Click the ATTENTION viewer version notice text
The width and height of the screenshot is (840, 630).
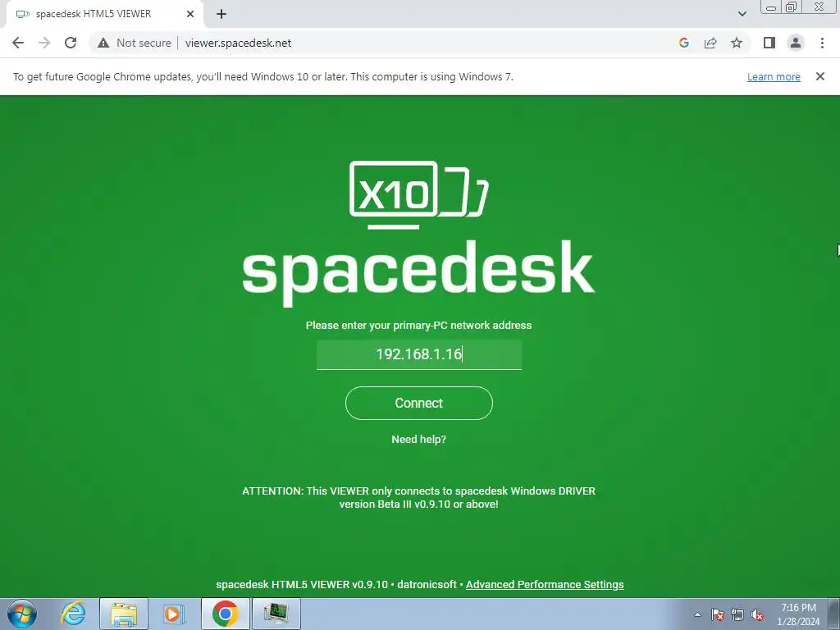coord(419,498)
